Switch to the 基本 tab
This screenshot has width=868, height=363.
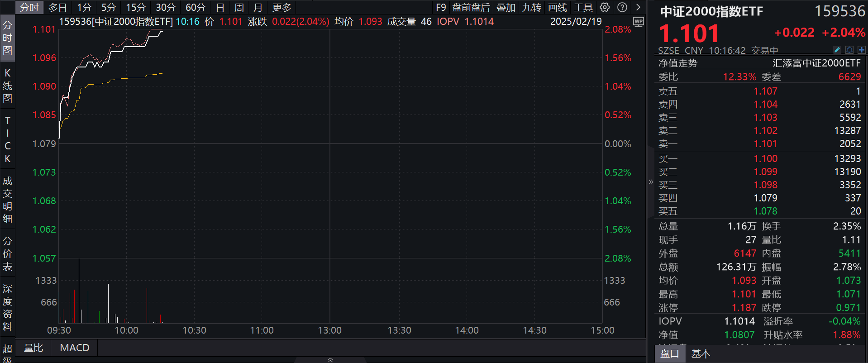pyautogui.click(x=701, y=353)
